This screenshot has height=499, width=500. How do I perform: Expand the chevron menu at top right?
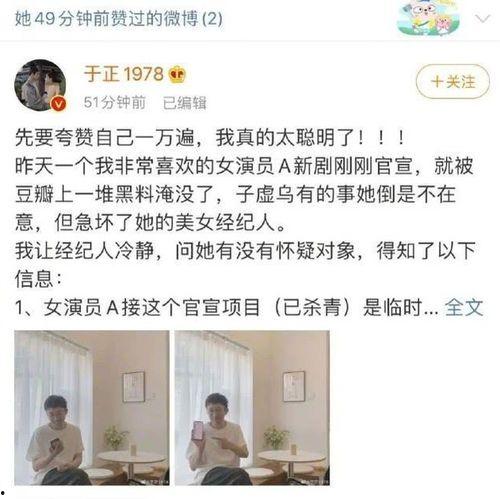pyautogui.click(x=483, y=18)
